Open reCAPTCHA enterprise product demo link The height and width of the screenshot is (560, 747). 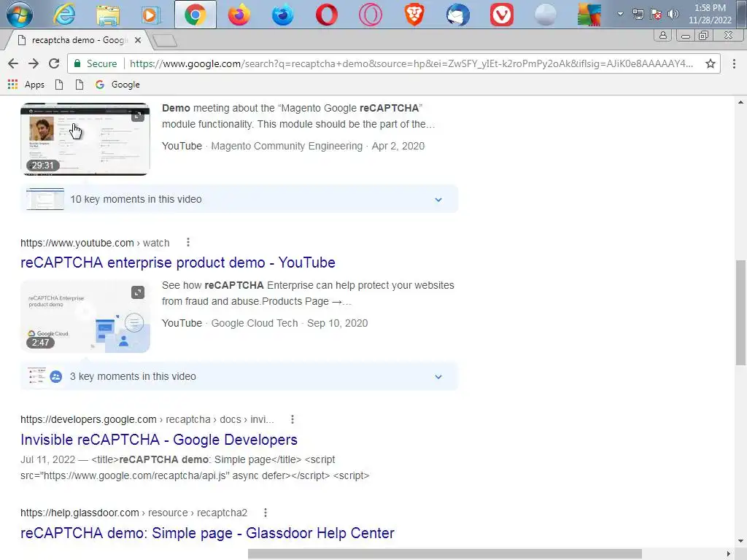178,262
